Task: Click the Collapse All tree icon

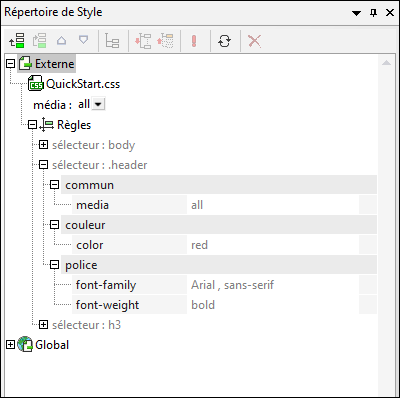Action: coord(165,41)
